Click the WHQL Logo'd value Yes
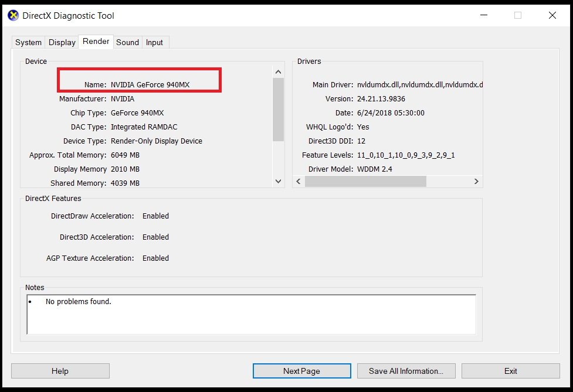Image resolution: width=573 pixels, height=392 pixels. tap(363, 127)
